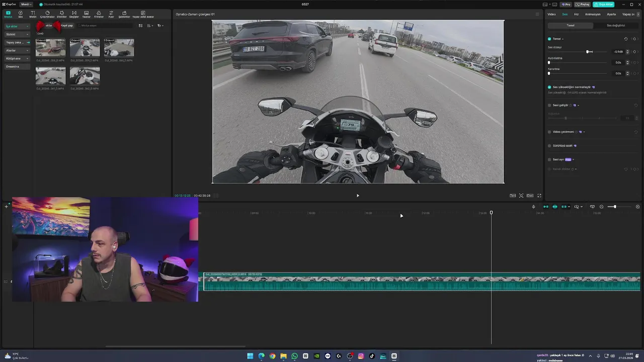Adjust the Ses düzeyi volume slider
644x362 pixels.
(588, 52)
